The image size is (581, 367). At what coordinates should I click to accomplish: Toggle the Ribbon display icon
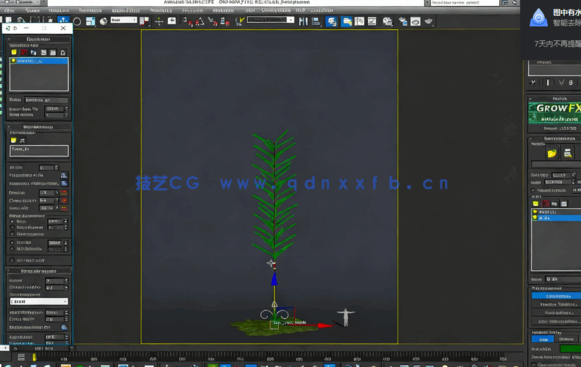coord(346,22)
